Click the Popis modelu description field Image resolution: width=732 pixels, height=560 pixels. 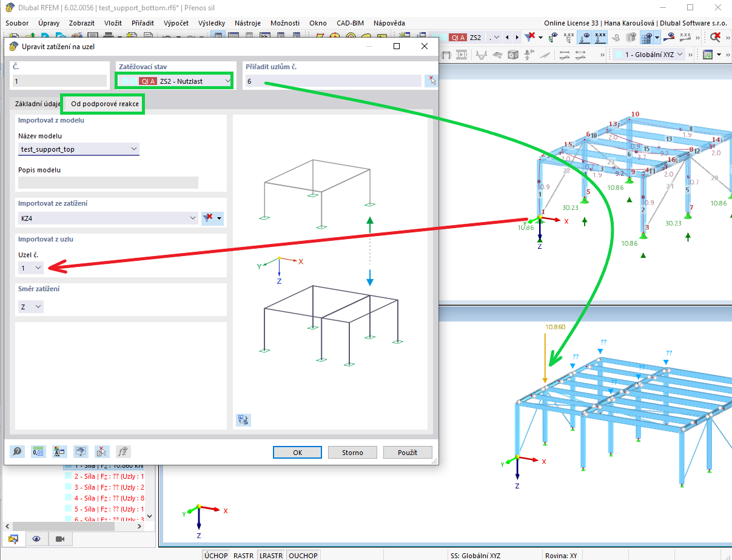[108, 183]
